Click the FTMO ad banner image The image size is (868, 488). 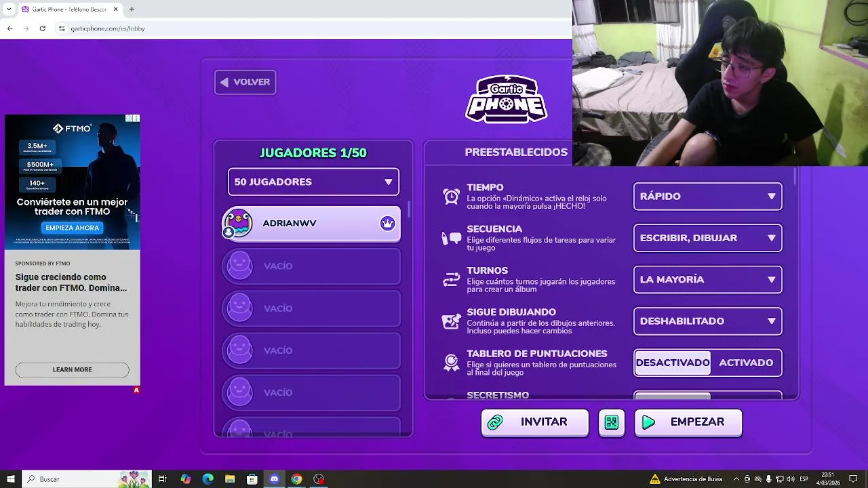pyautogui.click(x=72, y=183)
